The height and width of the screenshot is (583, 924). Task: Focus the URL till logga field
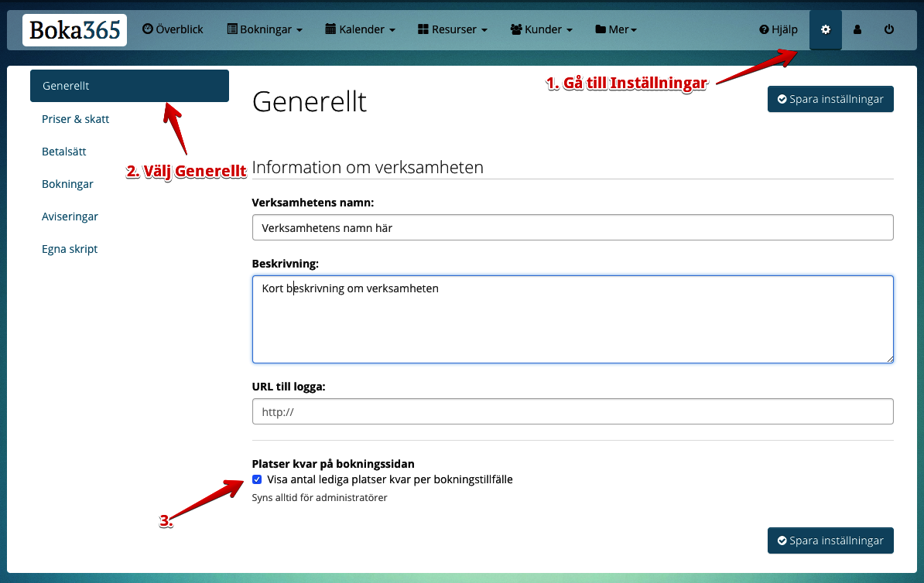point(573,411)
